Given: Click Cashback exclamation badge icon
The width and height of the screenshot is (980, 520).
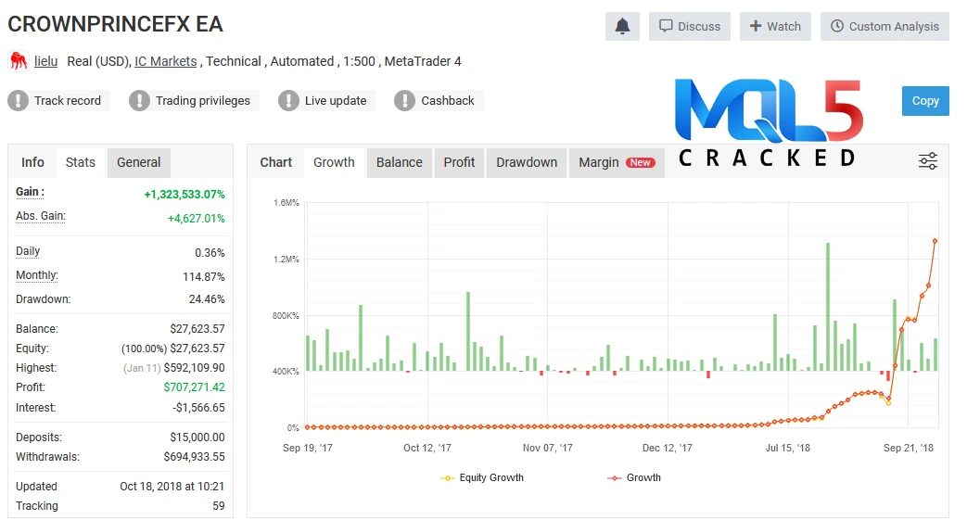Looking at the screenshot, I should click(404, 101).
